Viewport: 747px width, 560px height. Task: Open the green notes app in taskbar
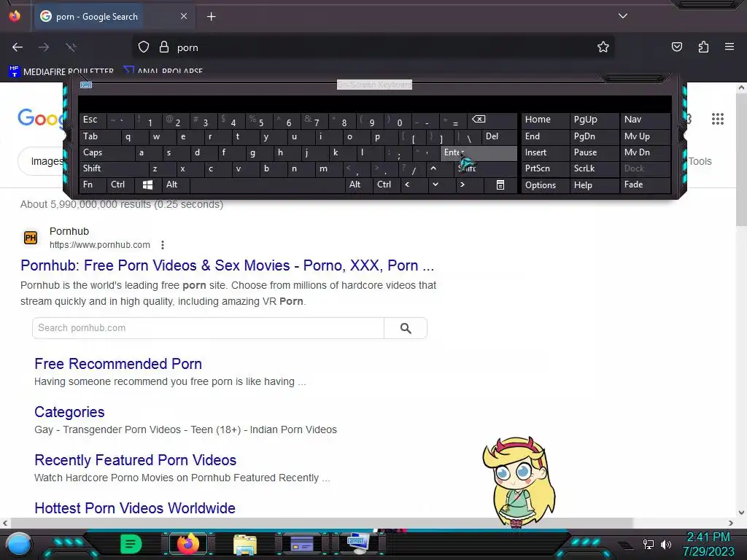click(x=131, y=544)
